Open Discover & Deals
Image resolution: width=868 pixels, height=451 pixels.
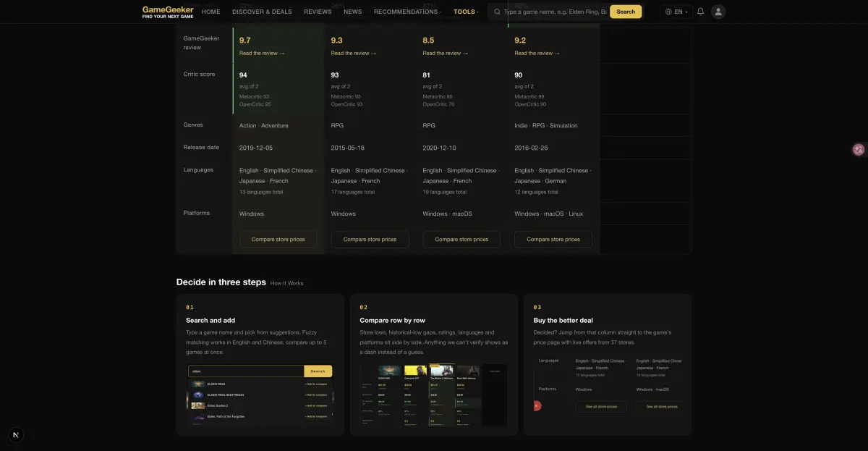tap(262, 12)
